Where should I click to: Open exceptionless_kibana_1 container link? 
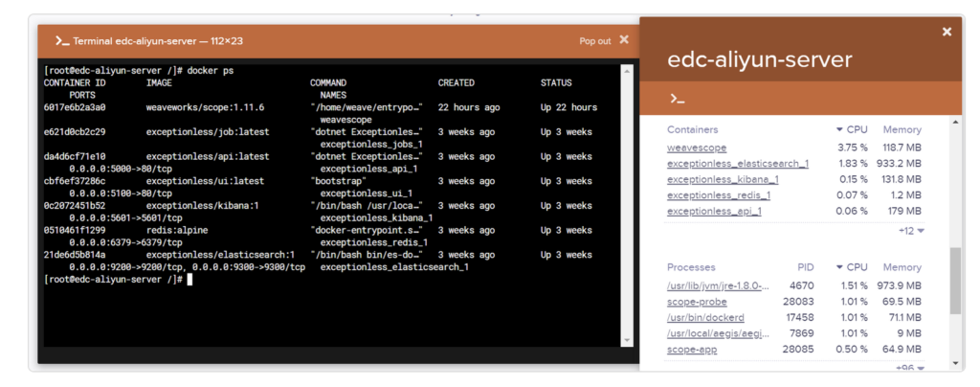[x=723, y=179]
